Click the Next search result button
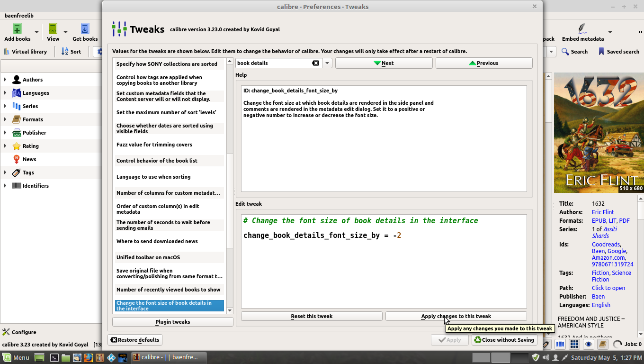 pos(384,63)
